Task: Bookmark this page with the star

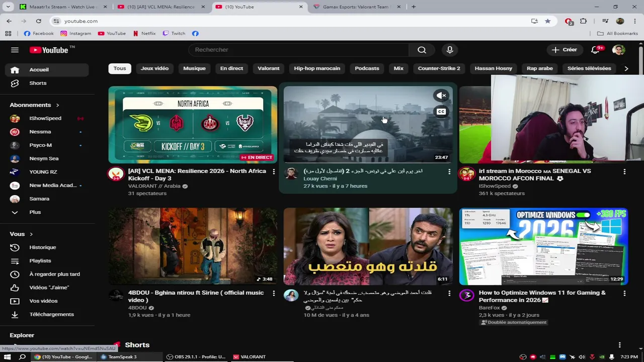Action: pyautogui.click(x=547, y=21)
